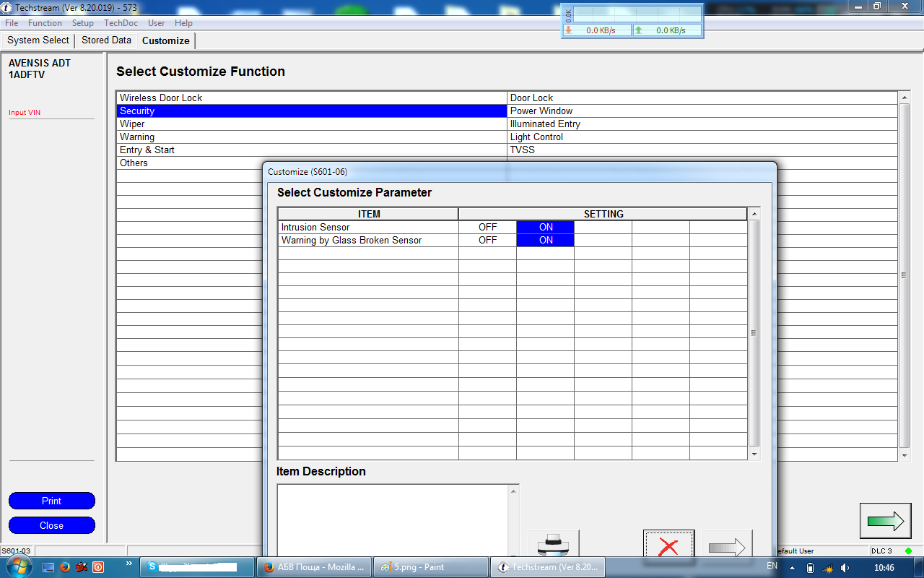Click the printer icon in the Customize dialog
The height and width of the screenshot is (578, 924).
553,544
